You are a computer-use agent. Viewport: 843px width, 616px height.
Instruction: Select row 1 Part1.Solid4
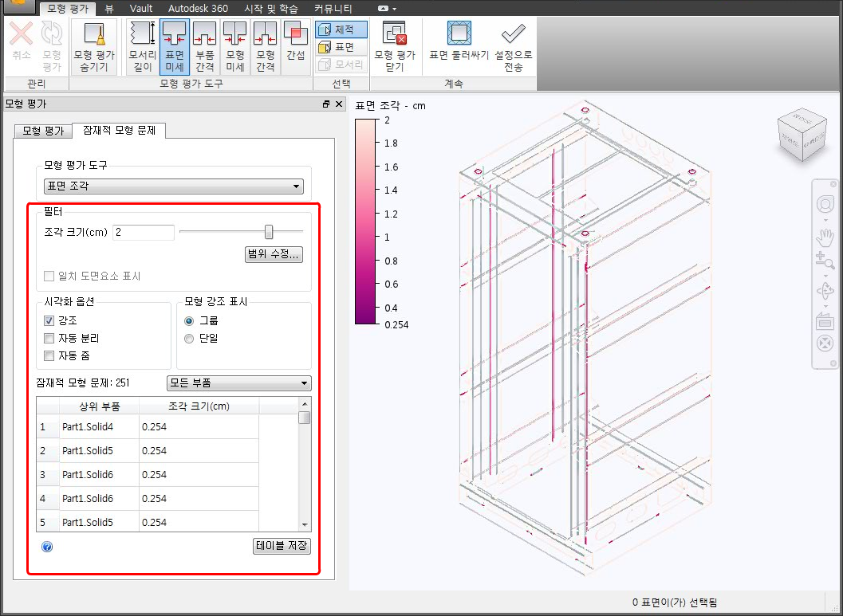pos(148,427)
